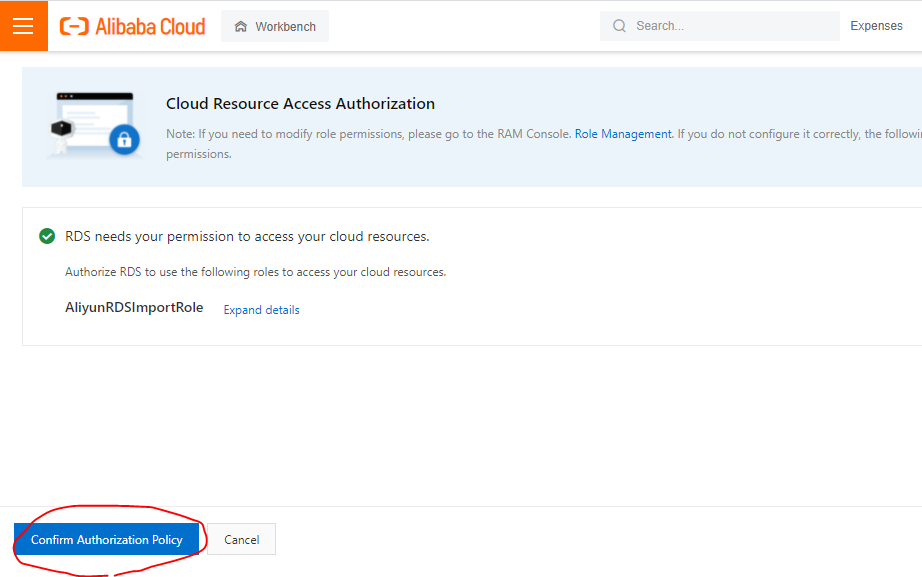Click the home icon beside Workbench

tap(240, 26)
